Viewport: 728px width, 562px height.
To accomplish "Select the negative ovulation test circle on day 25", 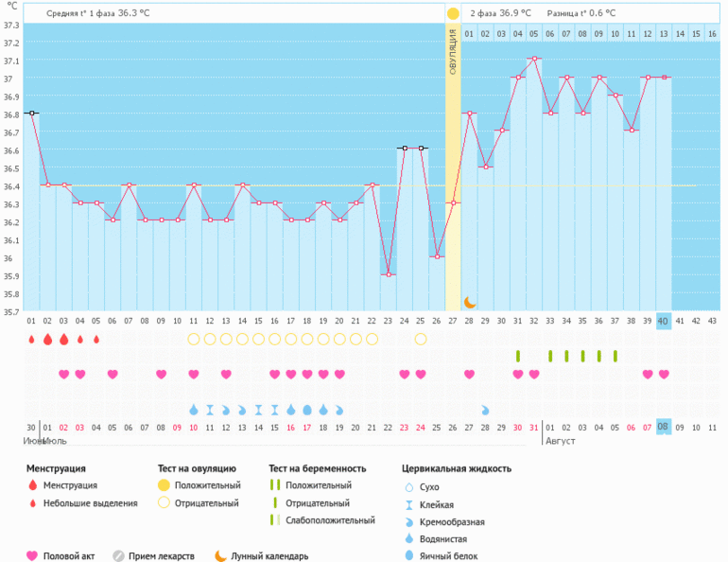I will [x=421, y=339].
